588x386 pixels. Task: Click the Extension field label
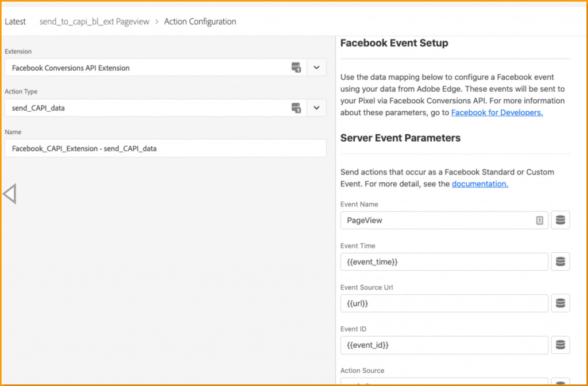point(18,51)
